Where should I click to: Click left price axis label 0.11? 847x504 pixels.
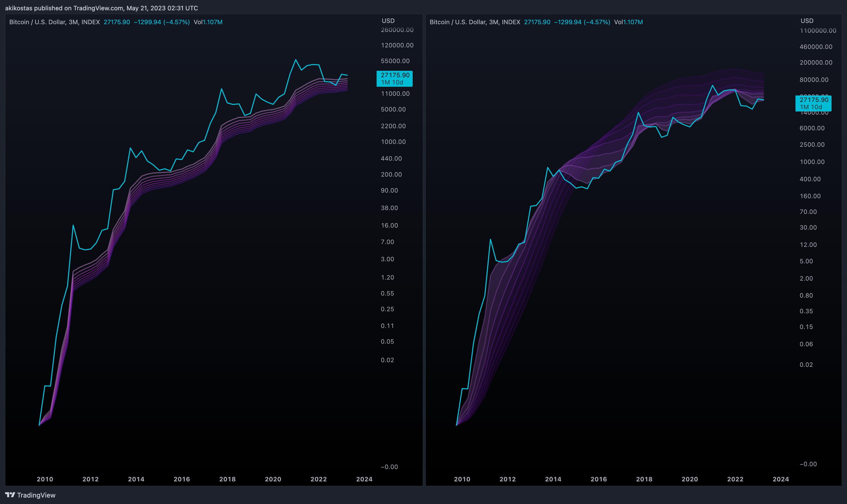[x=387, y=326]
